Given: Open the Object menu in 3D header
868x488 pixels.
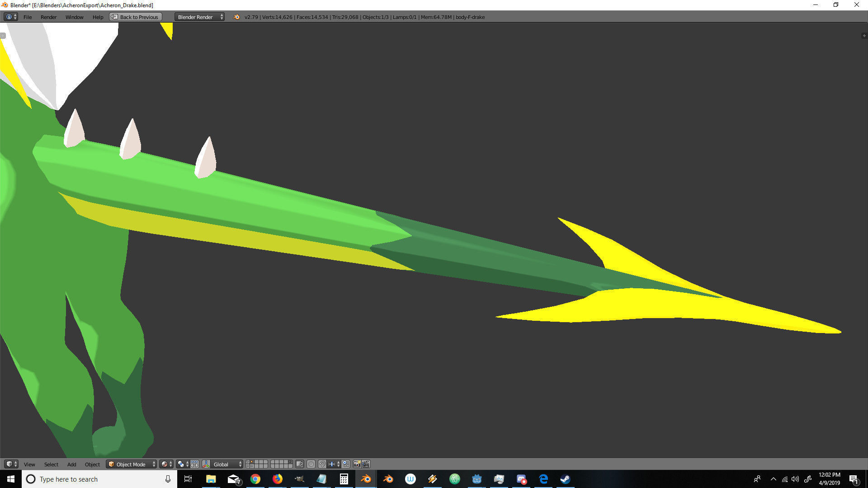Looking at the screenshot, I should (x=92, y=464).
